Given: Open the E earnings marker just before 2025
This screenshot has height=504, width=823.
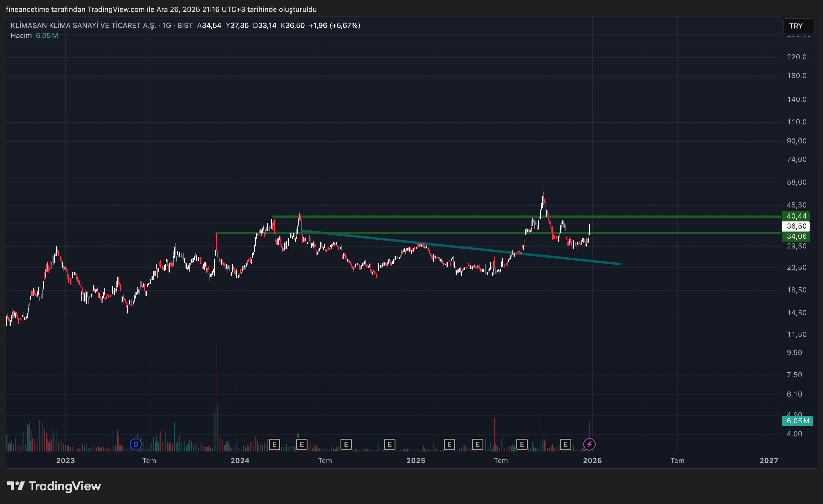Looking at the screenshot, I should click(x=390, y=444).
